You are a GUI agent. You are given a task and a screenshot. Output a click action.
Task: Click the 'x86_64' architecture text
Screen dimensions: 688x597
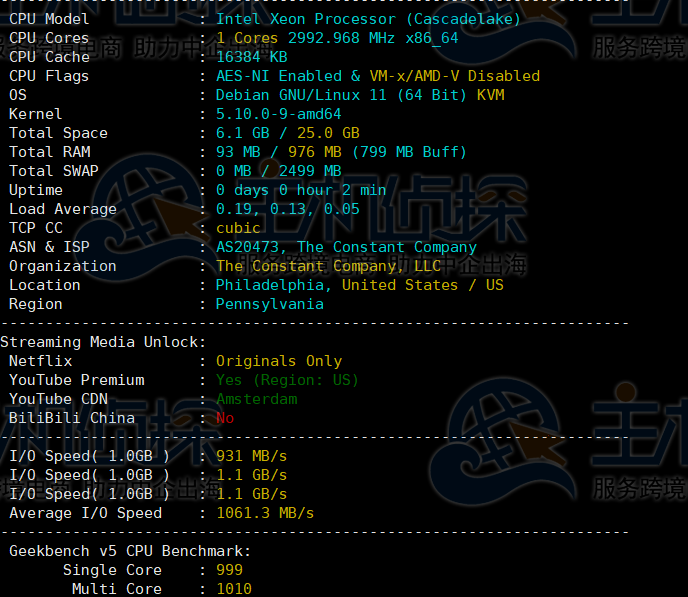(432, 38)
